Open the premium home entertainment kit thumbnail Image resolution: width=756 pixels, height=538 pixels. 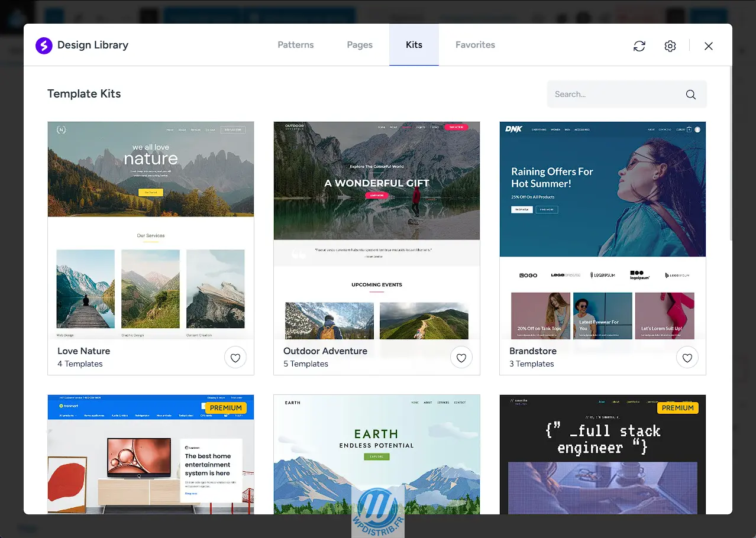151,455
